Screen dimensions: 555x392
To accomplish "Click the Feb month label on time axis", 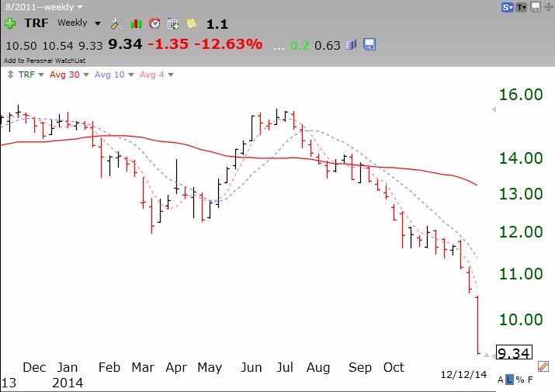I will click(109, 367).
